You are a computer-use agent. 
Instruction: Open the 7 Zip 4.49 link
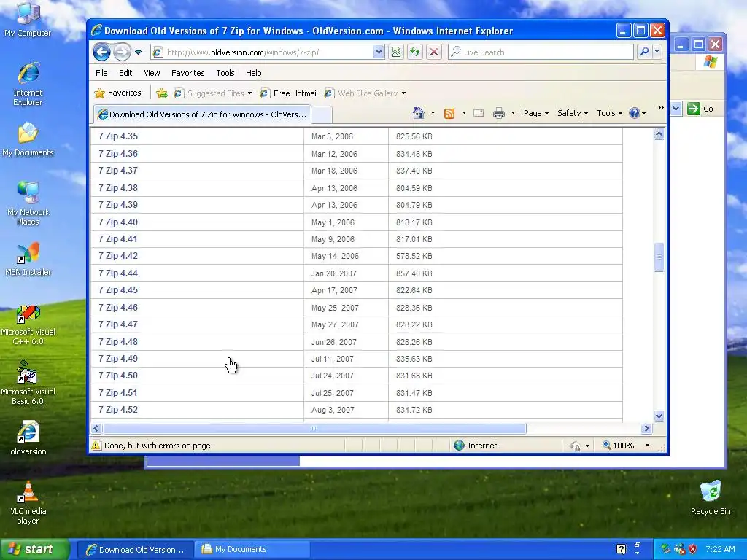click(118, 359)
